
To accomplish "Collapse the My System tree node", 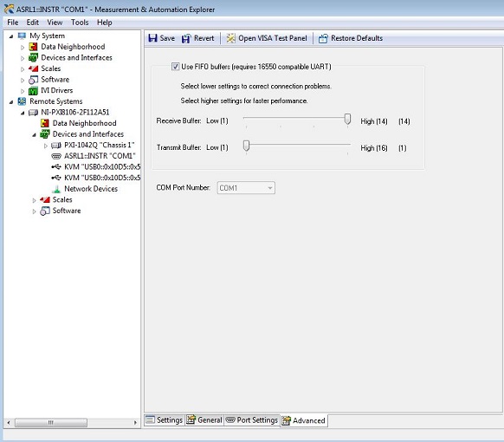I will 11,36.
